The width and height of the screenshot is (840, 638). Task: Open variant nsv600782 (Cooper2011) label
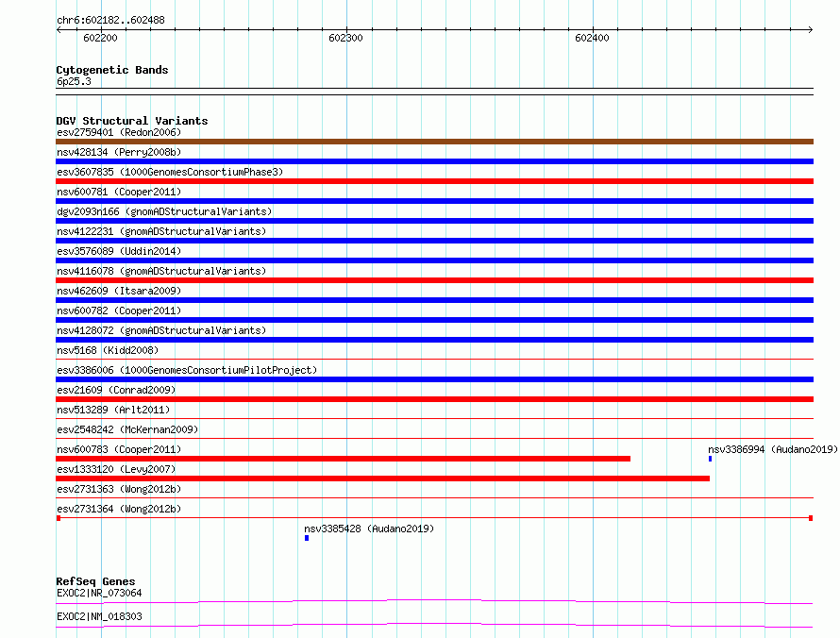click(119, 311)
